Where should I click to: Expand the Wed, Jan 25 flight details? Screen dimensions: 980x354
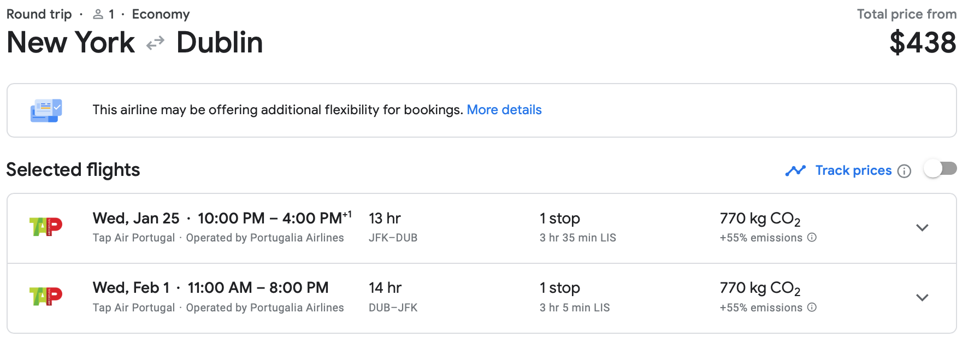pos(922,228)
